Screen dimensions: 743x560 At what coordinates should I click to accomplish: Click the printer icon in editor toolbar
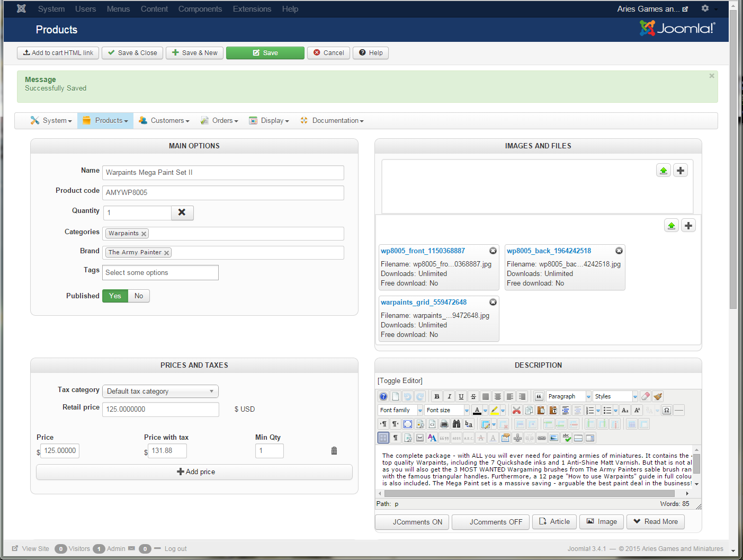[444, 424]
